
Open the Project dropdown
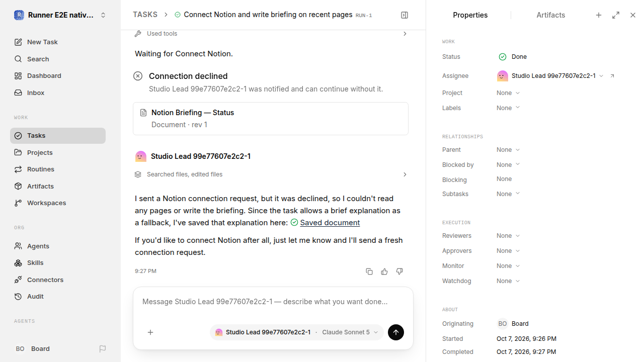point(508,93)
